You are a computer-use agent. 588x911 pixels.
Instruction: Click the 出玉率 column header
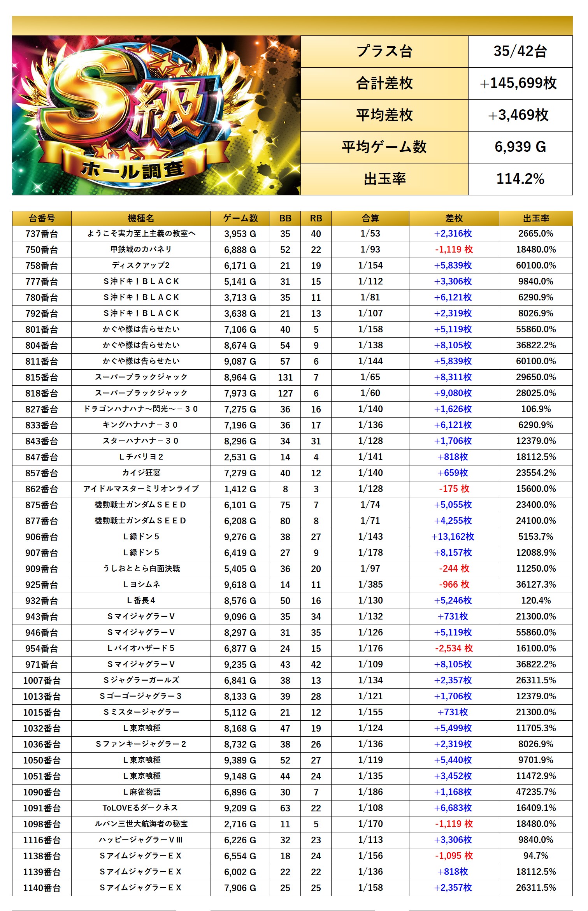tap(536, 218)
